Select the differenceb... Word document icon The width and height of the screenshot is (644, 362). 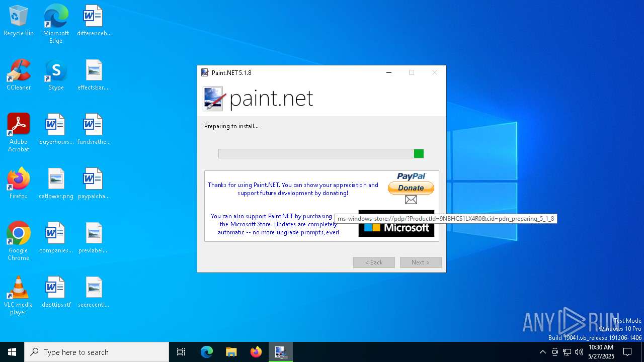tap(94, 21)
